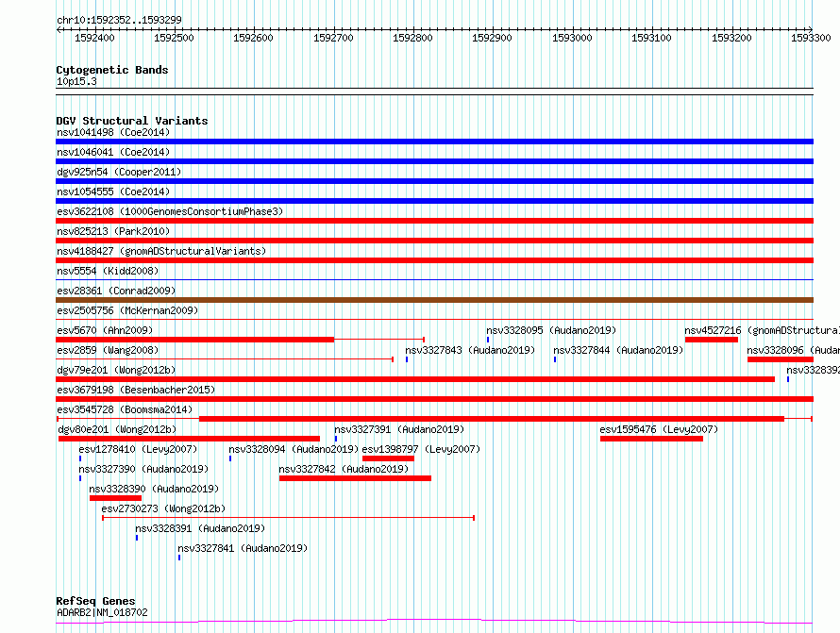Click the brown esv28361 (Conrad2009) bar
Viewport: 840px width, 633px height.
click(x=434, y=300)
